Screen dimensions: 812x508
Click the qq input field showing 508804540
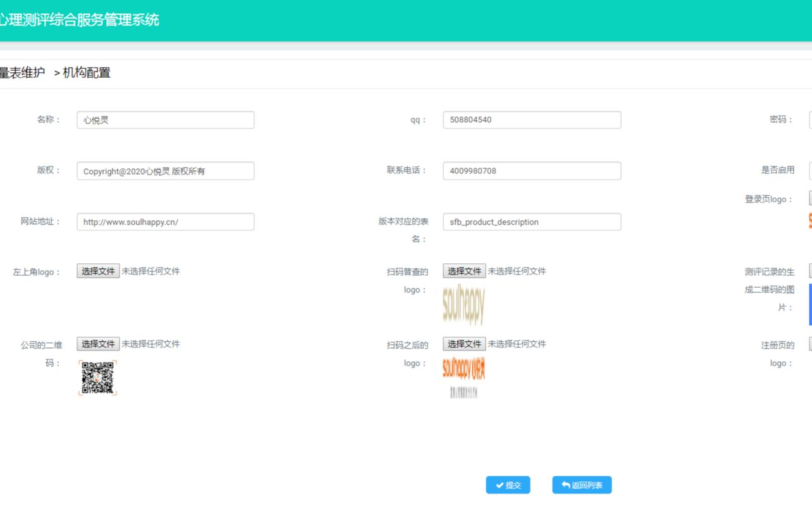532,120
